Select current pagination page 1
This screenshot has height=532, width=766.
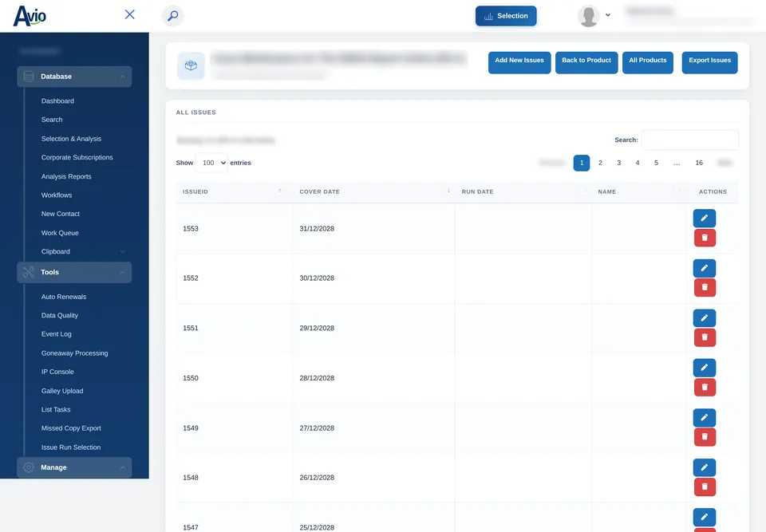pyautogui.click(x=582, y=163)
